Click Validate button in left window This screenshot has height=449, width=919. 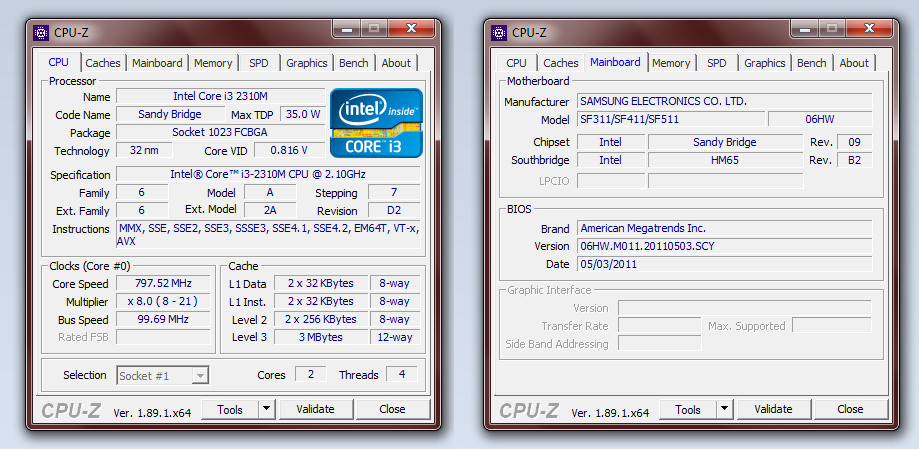(x=315, y=409)
